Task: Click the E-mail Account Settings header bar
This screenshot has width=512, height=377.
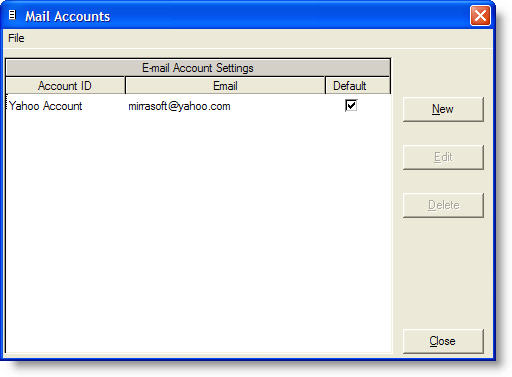Action: [x=198, y=68]
